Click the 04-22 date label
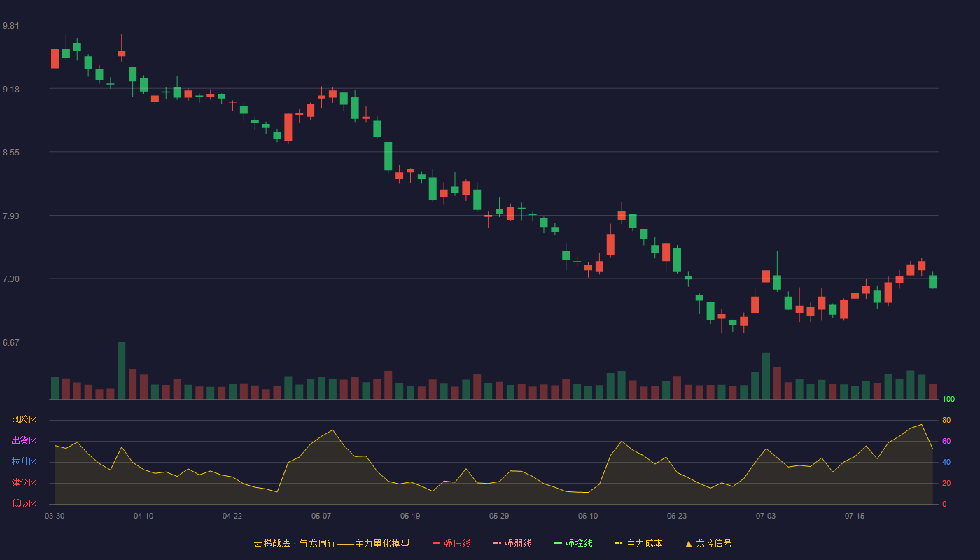 click(x=232, y=516)
